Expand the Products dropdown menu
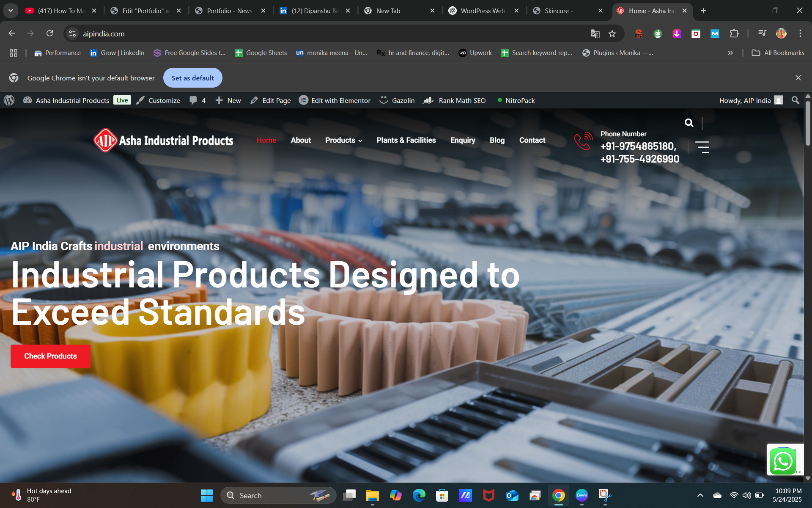The image size is (812, 508). (343, 140)
